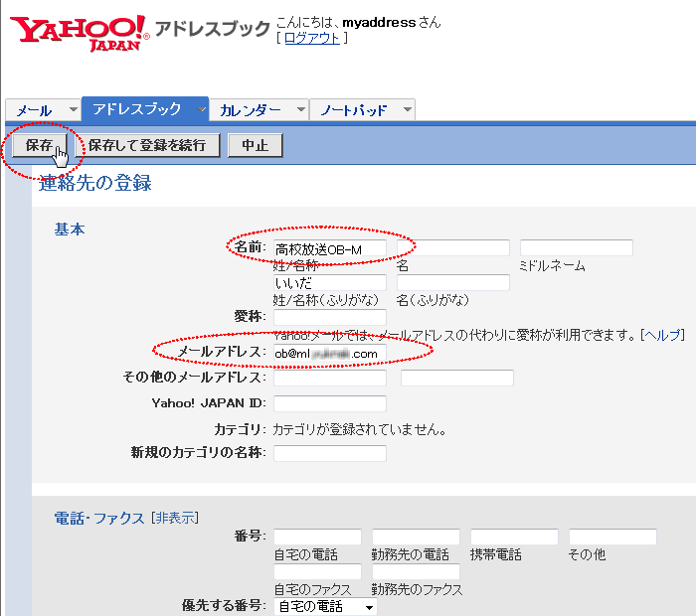The width and height of the screenshot is (696, 616).
Task: Switch to the メール tab
Action: coord(35,110)
